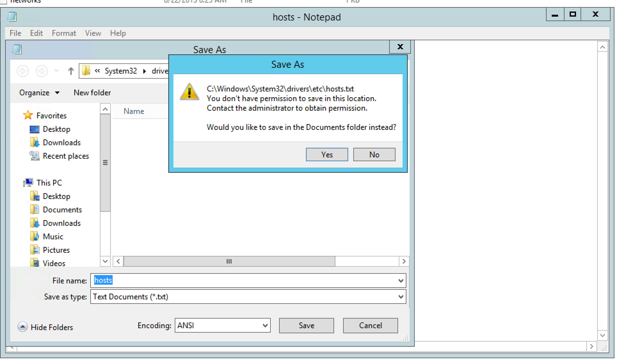
Task: Open the File menu in Notepad
Action: click(16, 33)
